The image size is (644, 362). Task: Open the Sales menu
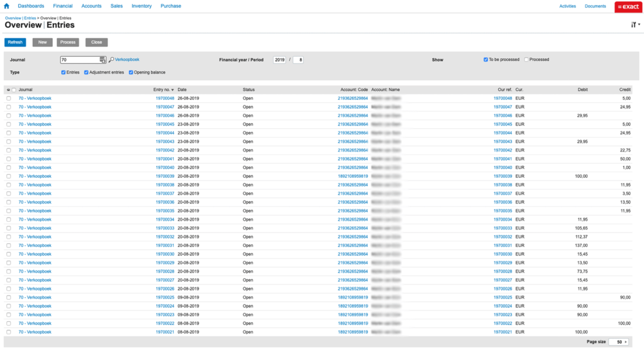tap(116, 6)
